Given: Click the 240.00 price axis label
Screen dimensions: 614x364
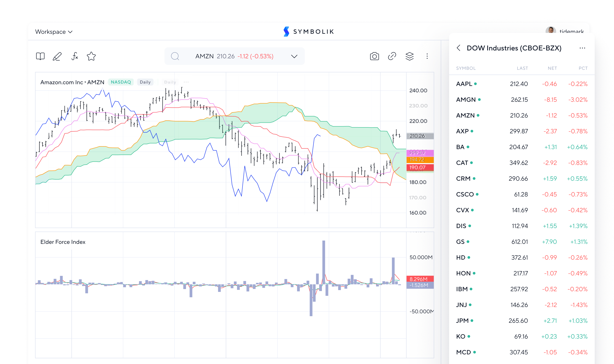Looking at the screenshot, I should click(x=418, y=91).
